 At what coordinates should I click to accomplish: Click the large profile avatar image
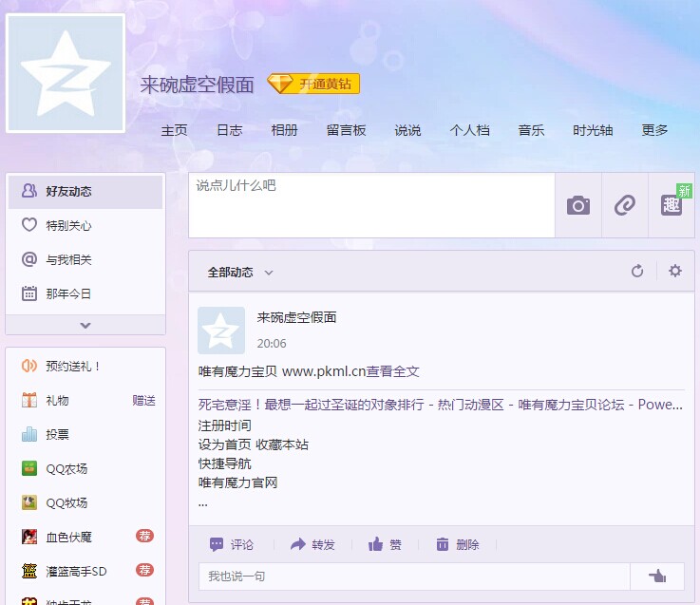click(66, 73)
